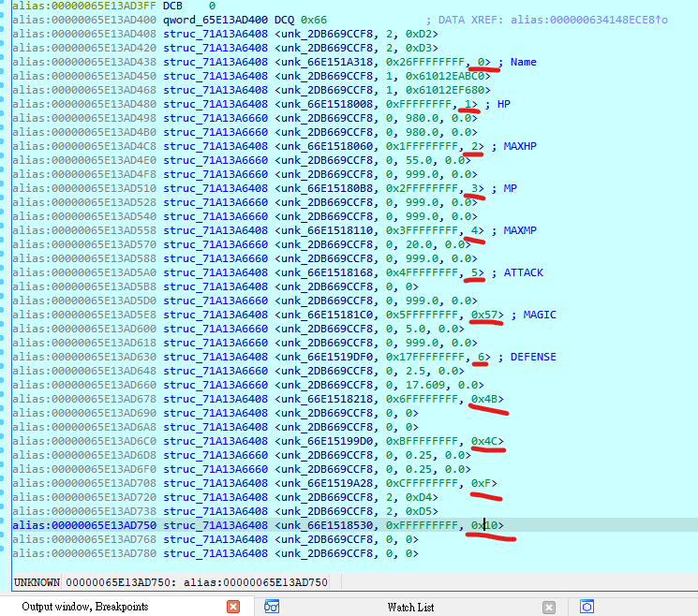Click unk_66E1518530 in the highlighted row
Screen dimensions: 698x616
(x=327, y=525)
